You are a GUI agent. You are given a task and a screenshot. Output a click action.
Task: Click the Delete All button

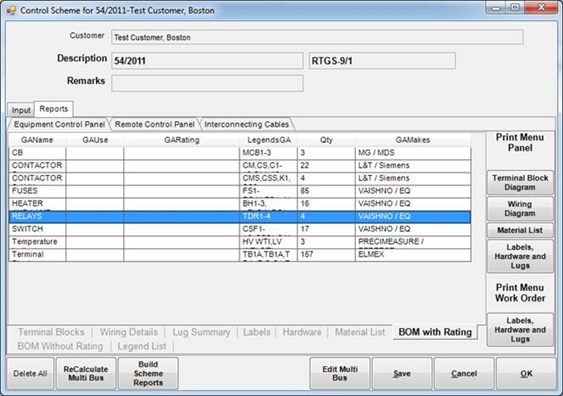click(x=30, y=373)
